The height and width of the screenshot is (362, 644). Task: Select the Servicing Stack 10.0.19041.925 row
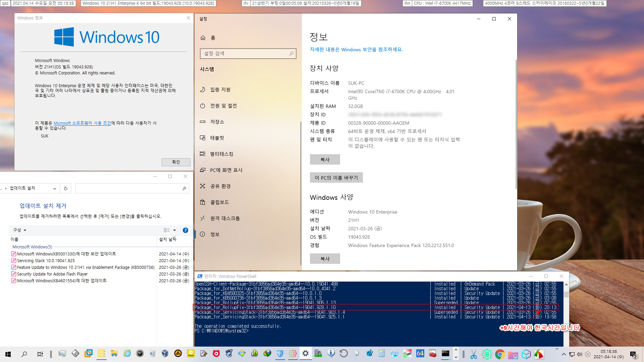point(100,261)
